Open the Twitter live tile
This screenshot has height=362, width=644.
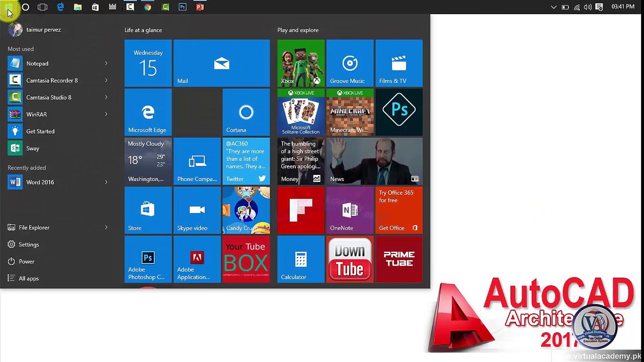point(246,161)
